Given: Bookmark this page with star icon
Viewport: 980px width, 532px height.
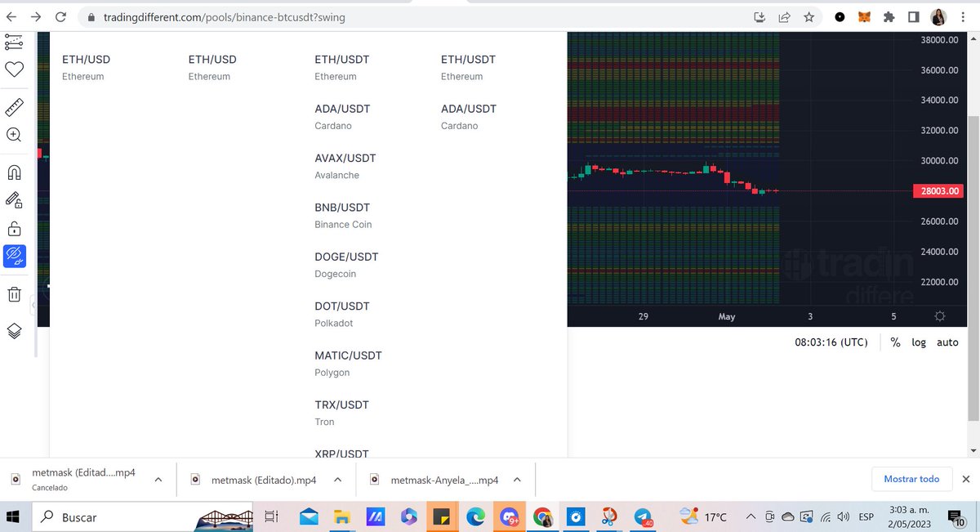Looking at the screenshot, I should coord(808,16).
